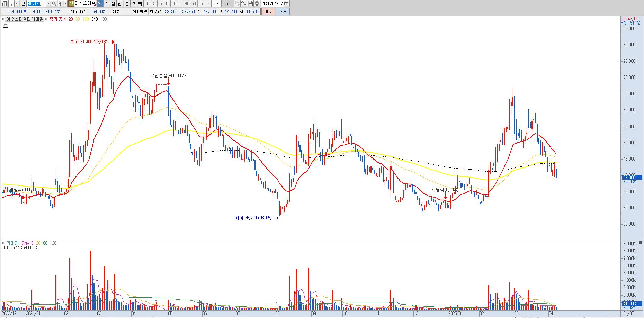The width and height of the screenshot is (644, 318).
Task: Click the 240 moving average legend value
Action: (x=95, y=19)
